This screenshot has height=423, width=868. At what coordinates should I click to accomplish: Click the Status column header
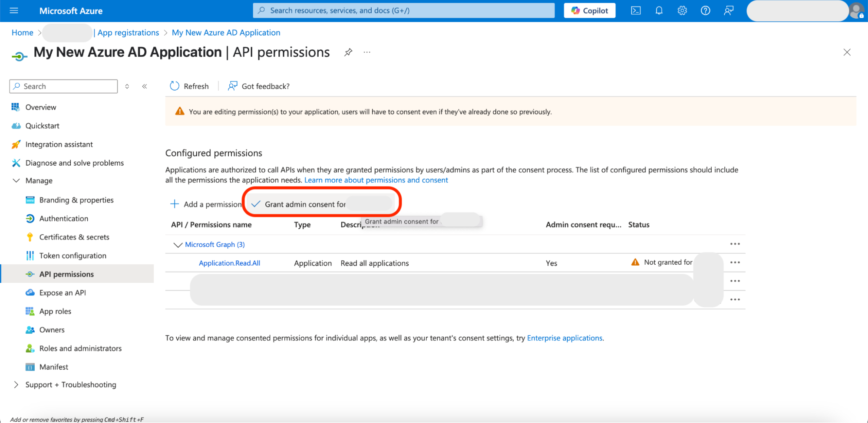point(639,225)
